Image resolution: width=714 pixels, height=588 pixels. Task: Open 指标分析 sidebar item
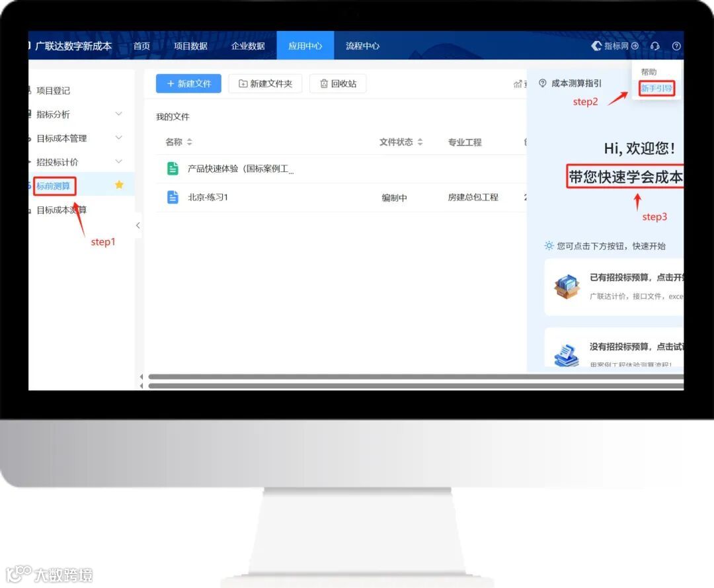[54, 114]
